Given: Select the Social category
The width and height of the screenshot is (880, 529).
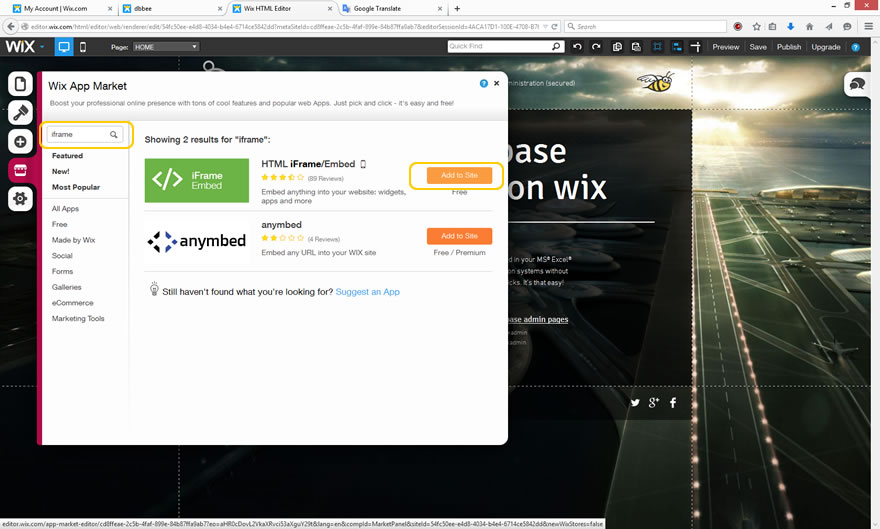Looking at the screenshot, I should coord(62,256).
